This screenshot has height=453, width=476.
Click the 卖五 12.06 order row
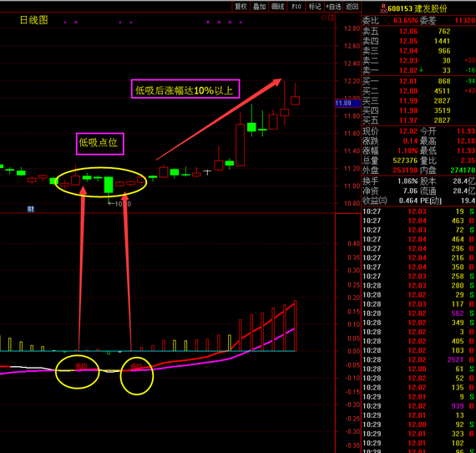[418, 31]
